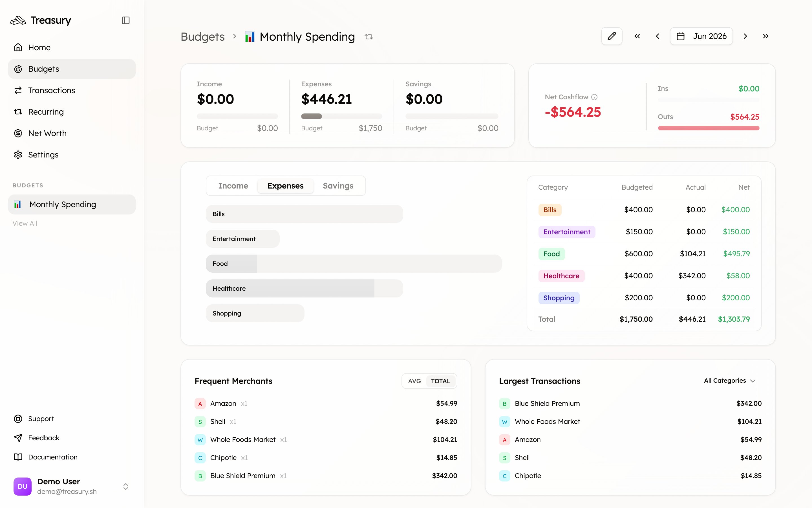812x508 pixels.
Task: Go to next month with right chevron
Action: pos(745,36)
